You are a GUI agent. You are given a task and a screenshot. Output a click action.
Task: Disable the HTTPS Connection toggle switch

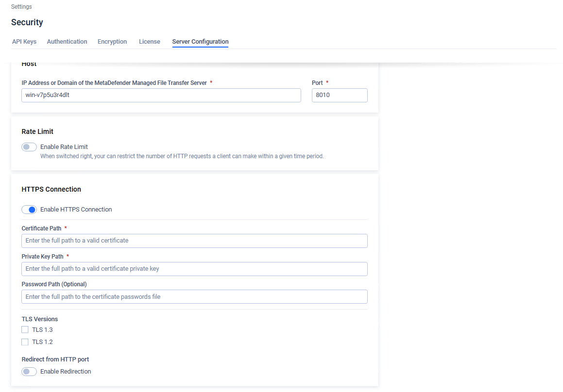(x=29, y=210)
